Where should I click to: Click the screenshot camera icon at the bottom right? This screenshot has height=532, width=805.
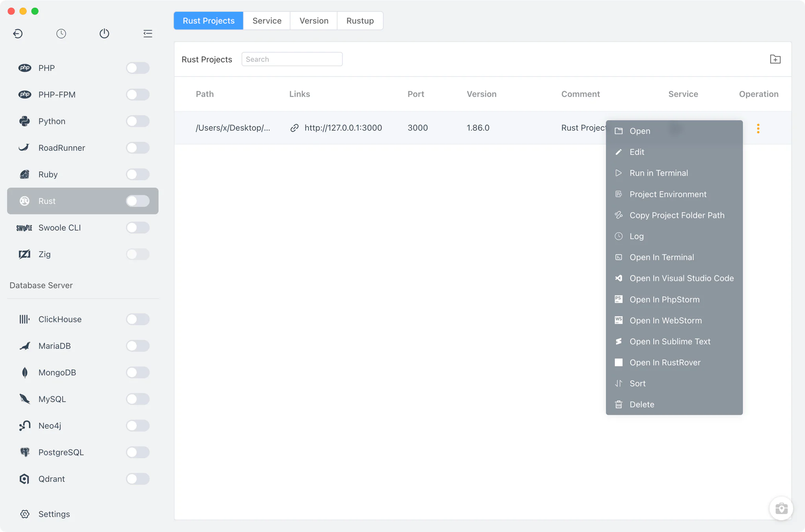[x=781, y=508]
